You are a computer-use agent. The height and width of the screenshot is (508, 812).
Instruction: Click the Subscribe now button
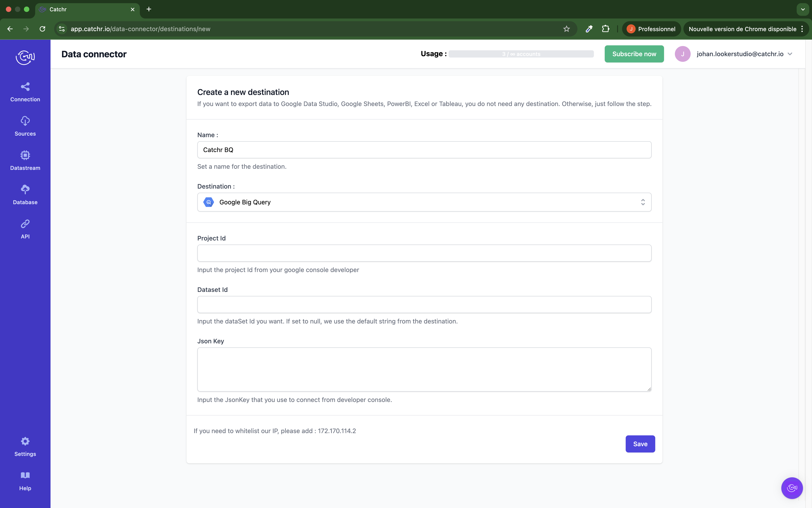(634, 54)
